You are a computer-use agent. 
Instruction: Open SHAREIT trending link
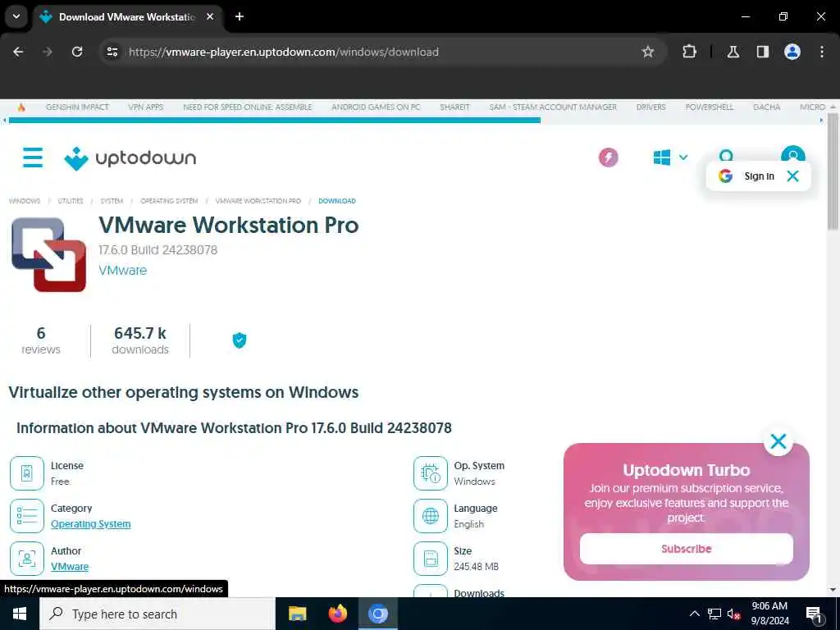(x=454, y=107)
